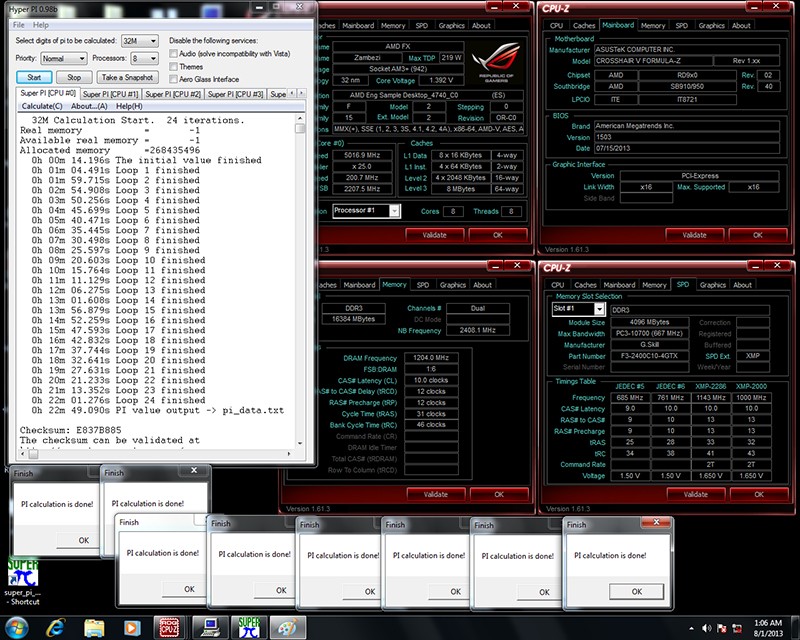The width and height of the screenshot is (800, 640).
Task: Open Hyper PI top Help menu
Action: [x=41, y=25]
